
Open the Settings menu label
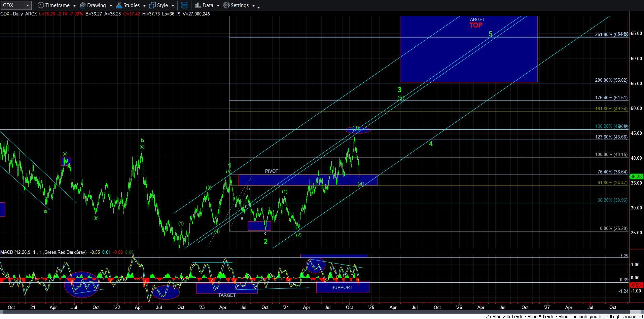coord(240,5)
